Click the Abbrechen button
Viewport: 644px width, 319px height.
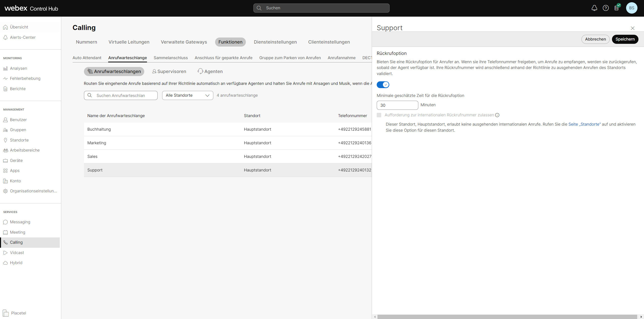[x=595, y=39]
